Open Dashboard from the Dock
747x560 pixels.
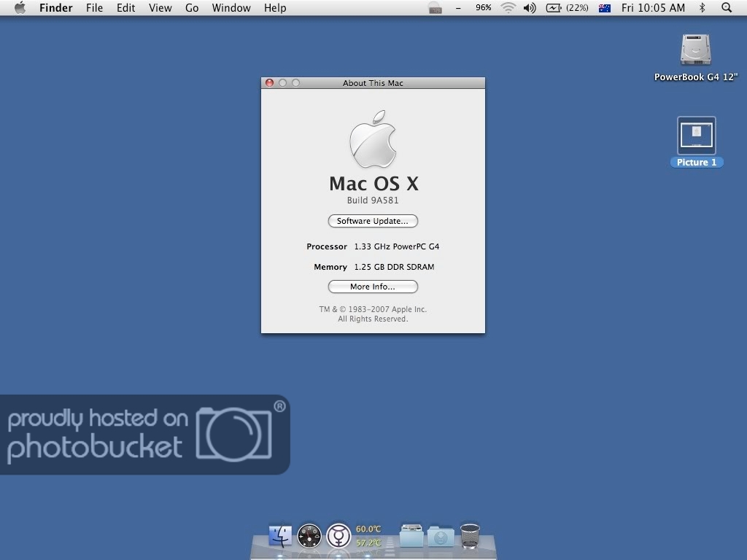[x=309, y=536]
